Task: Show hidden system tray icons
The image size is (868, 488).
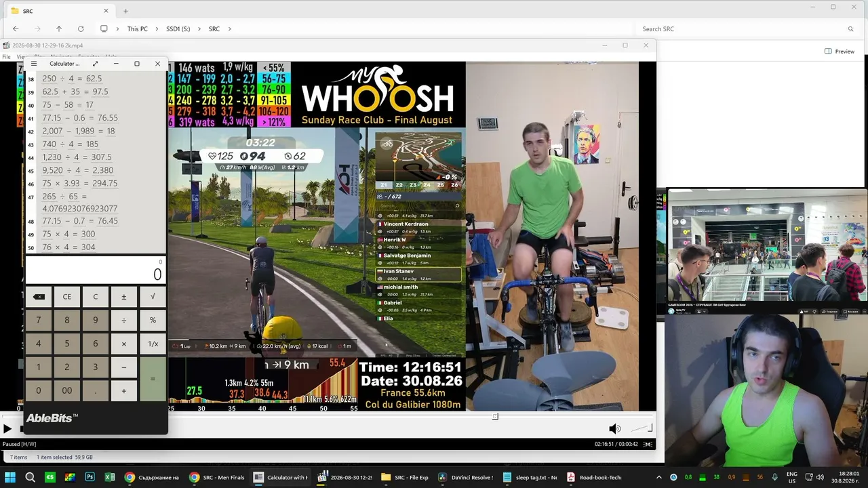Action: pyautogui.click(x=658, y=477)
